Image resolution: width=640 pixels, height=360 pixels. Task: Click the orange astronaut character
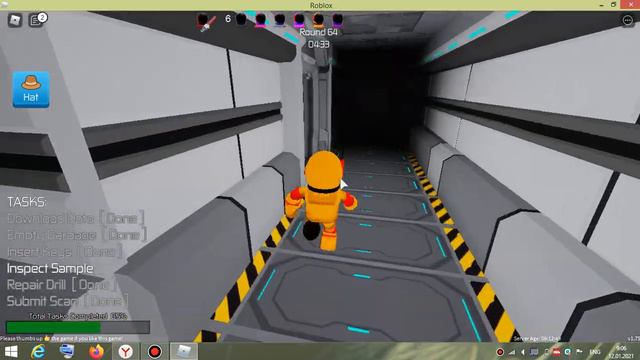[321, 200]
